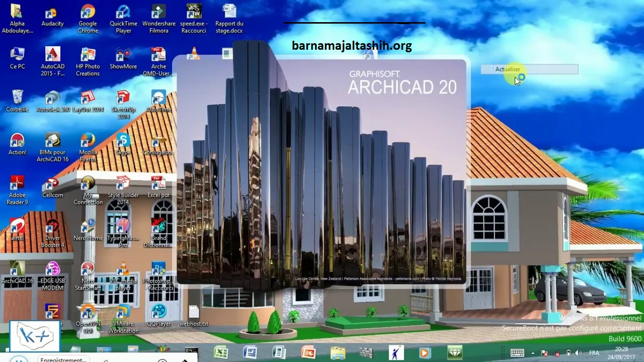Launch the ArchiCAD 16 desktop shortcut
This screenshot has width=644, height=362.
(17, 272)
